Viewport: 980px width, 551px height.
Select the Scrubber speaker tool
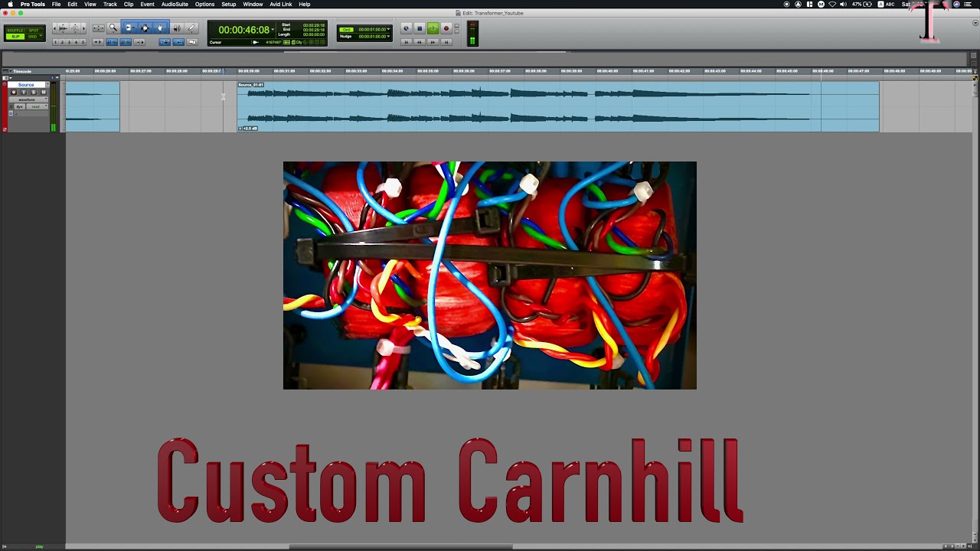(177, 28)
